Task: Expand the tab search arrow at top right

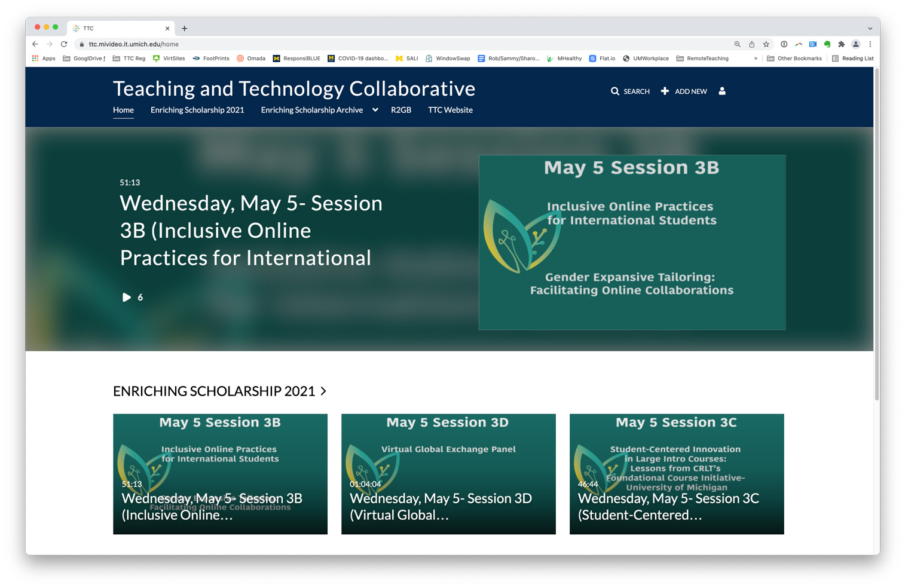Action: (870, 28)
